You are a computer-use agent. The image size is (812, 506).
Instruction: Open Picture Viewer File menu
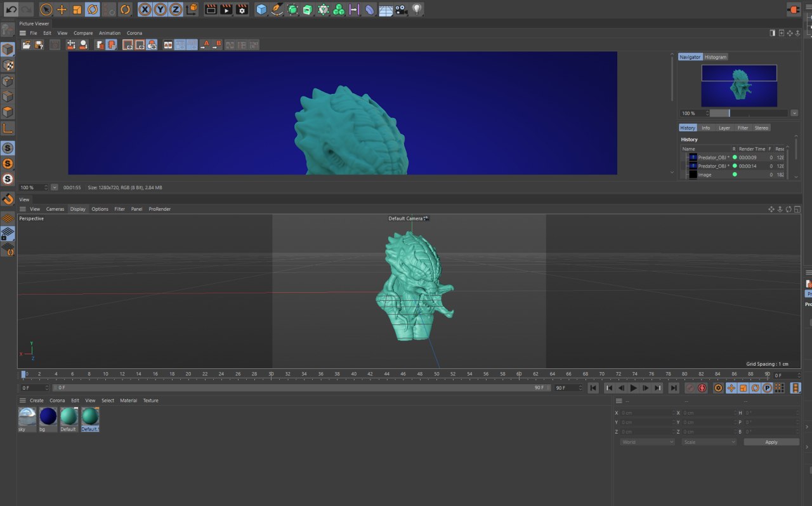point(34,33)
